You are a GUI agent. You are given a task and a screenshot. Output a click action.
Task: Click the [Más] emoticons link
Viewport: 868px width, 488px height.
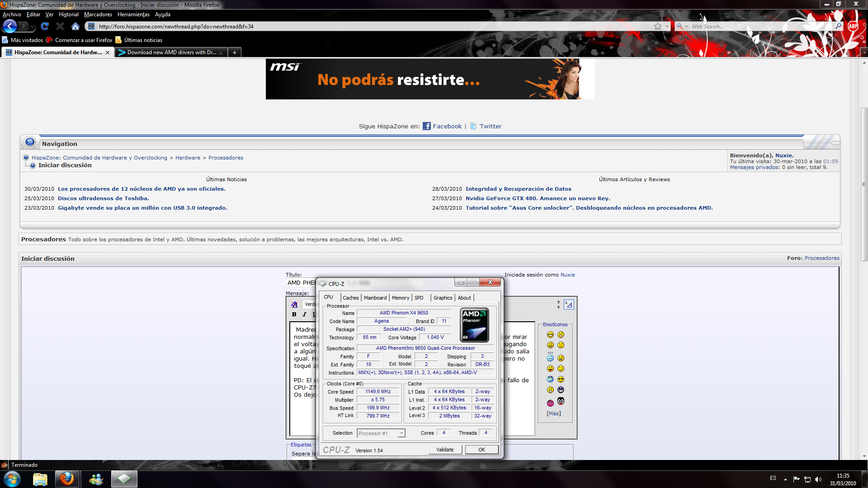554,413
